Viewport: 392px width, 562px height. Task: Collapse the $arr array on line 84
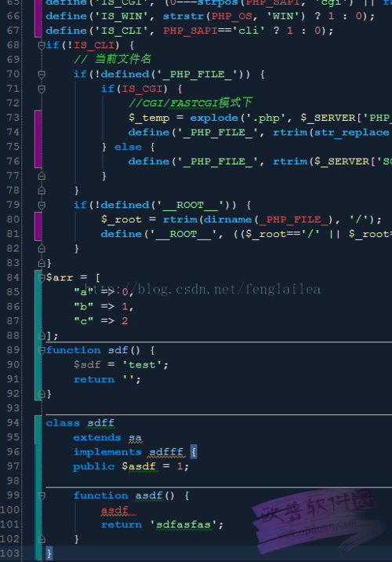click(x=42, y=277)
